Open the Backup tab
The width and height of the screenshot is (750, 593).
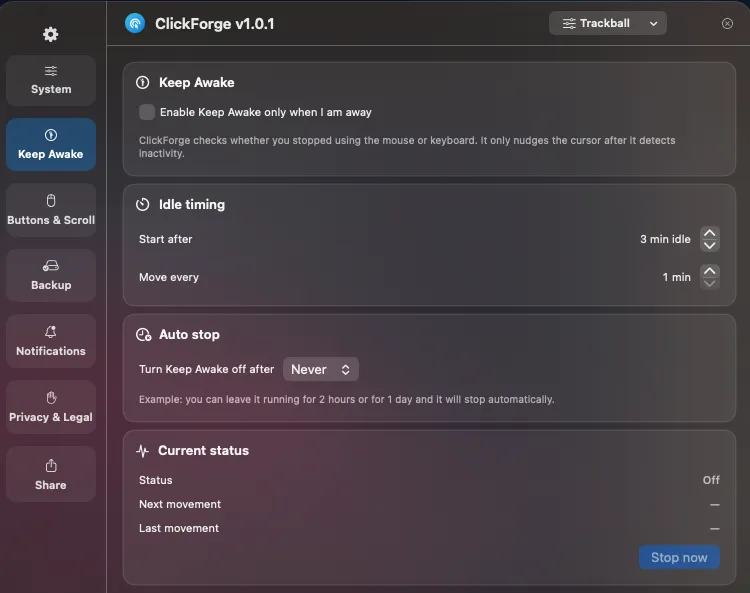51,275
